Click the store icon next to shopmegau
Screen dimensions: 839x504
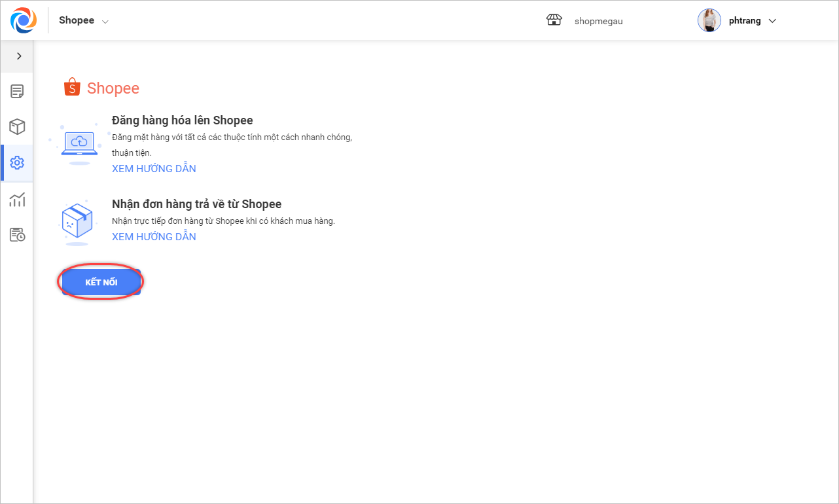554,20
